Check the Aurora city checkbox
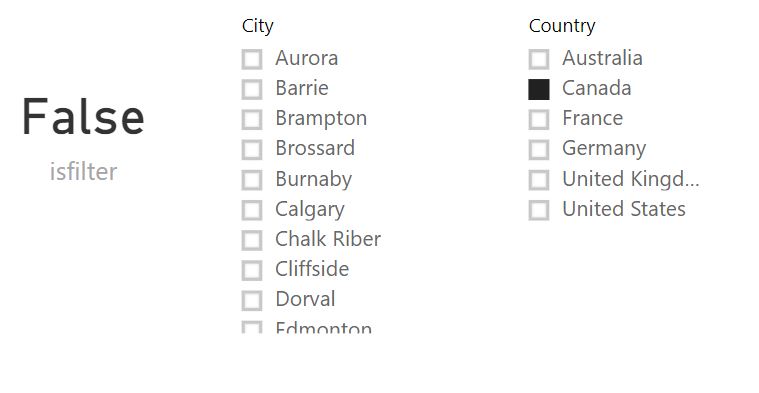 pyautogui.click(x=252, y=59)
